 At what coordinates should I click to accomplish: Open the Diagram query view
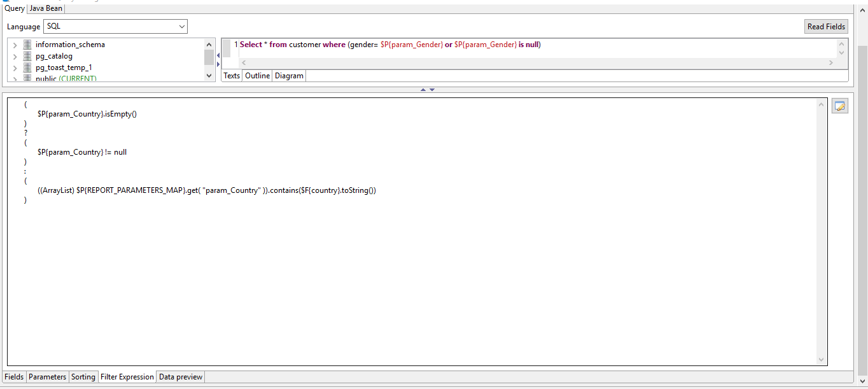click(x=289, y=75)
